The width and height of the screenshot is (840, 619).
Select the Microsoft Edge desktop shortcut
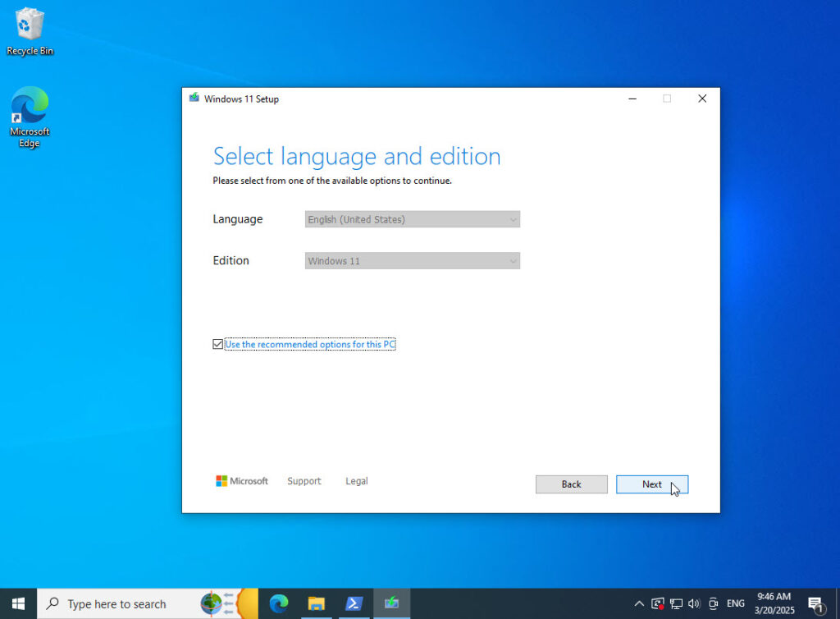30,117
